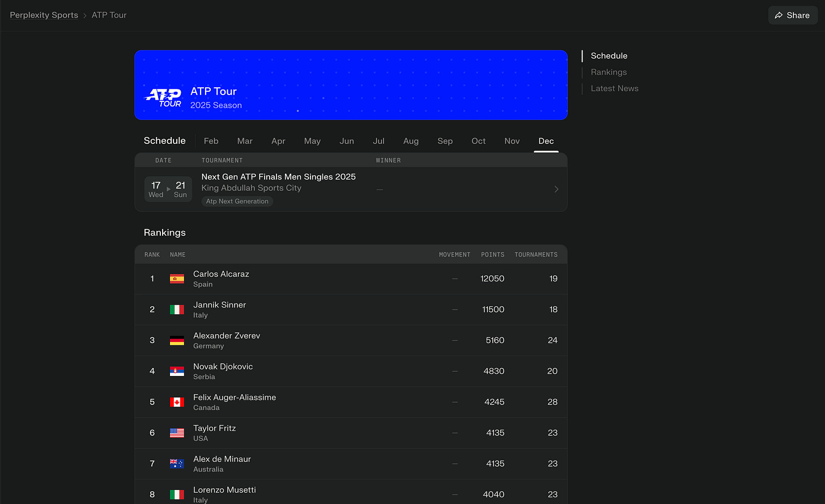Go to Perplexity Sports breadcrumb link
The image size is (825, 504).
pyautogui.click(x=44, y=15)
